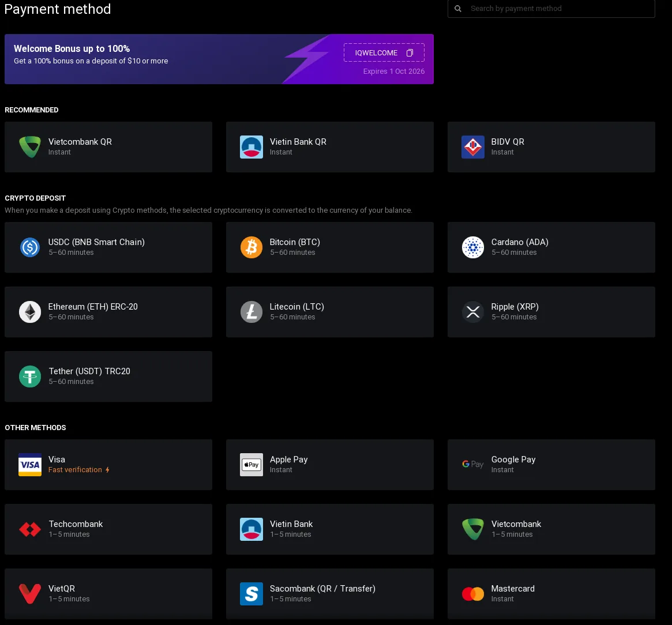Click the bonus deposit of $10 description

(x=91, y=61)
